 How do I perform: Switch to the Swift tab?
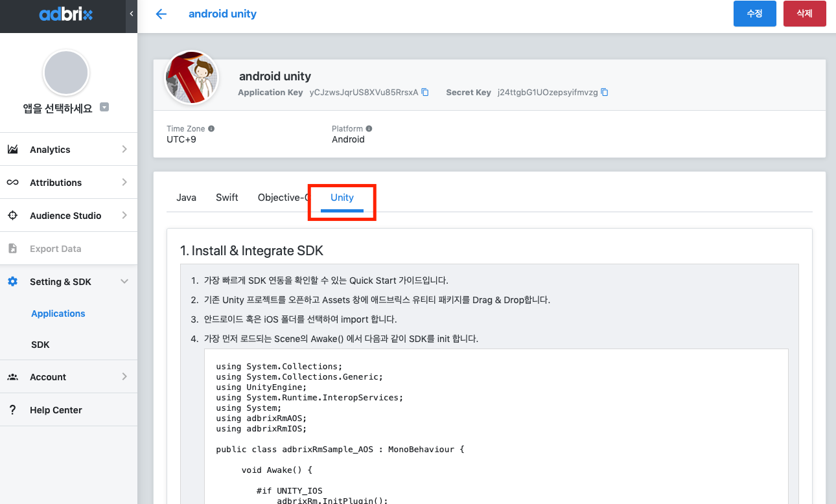click(227, 198)
